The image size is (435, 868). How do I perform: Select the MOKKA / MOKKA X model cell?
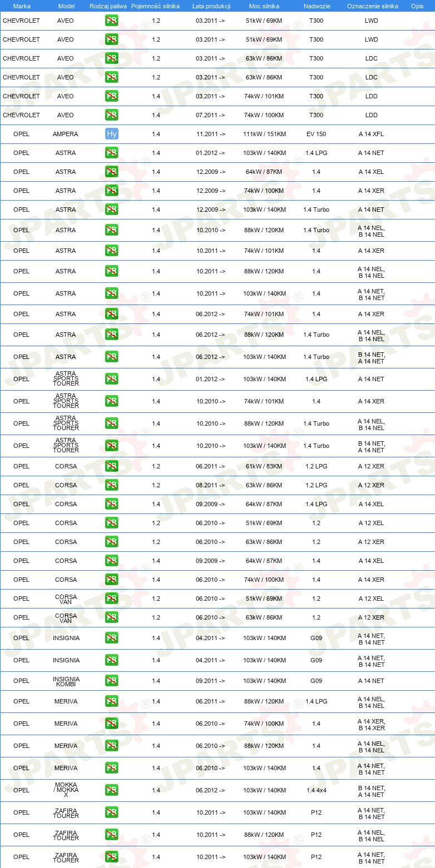[66, 790]
